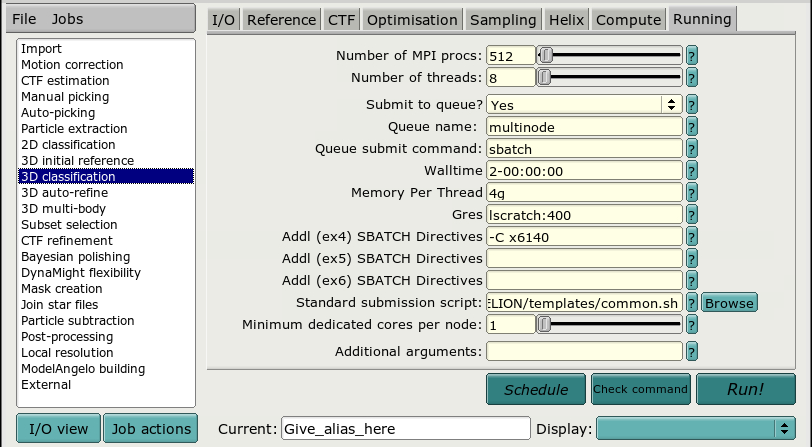Open help for Minimum dedicated cores per node
The image size is (812, 447).
[x=691, y=325]
